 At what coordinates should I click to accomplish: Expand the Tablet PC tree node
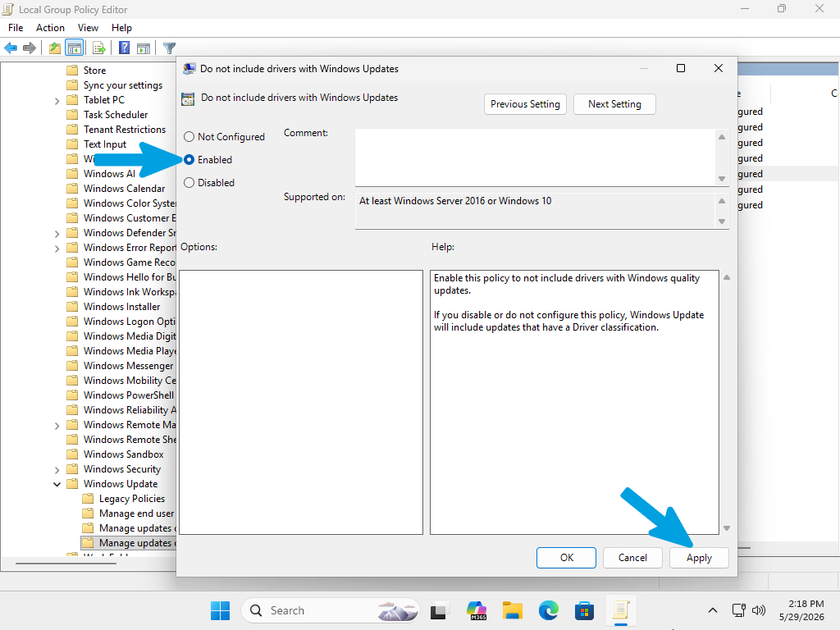pos(57,101)
